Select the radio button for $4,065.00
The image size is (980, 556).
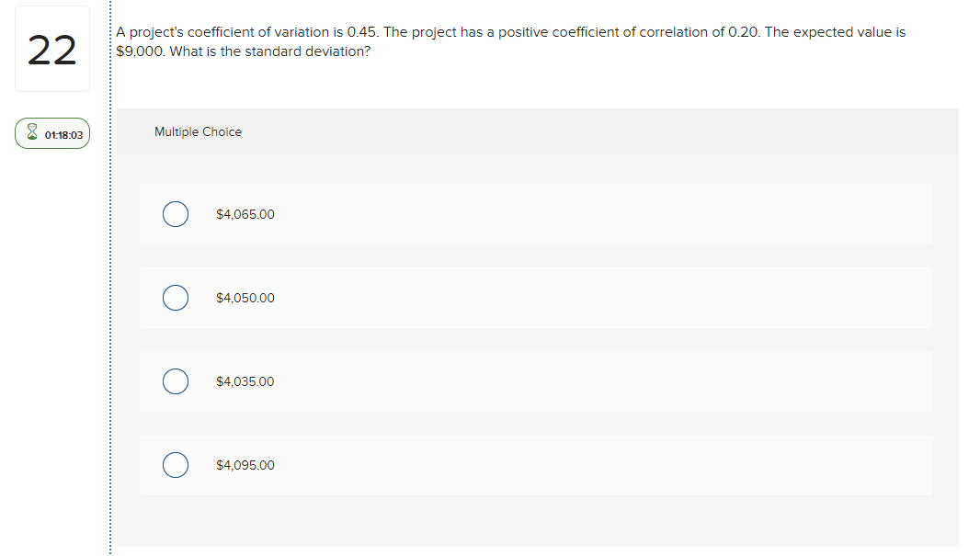click(x=176, y=213)
